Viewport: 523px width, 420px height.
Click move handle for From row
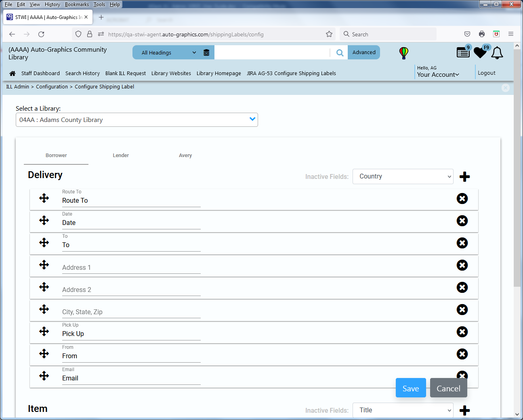[44, 353]
